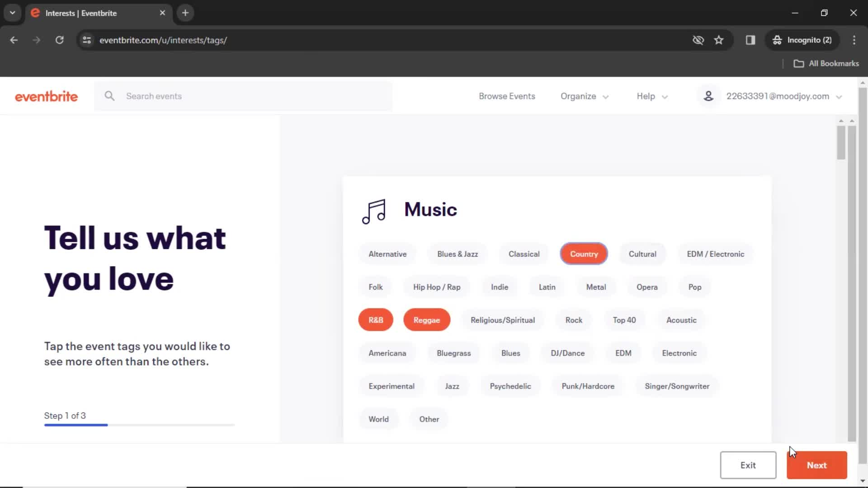This screenshot has width=868, height=488.
Task: Click the search magnifier icon
Action: (x=110, y=96)
